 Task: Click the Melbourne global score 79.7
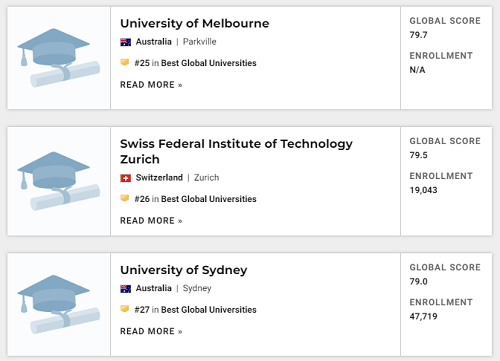click(x=418, y=35)
